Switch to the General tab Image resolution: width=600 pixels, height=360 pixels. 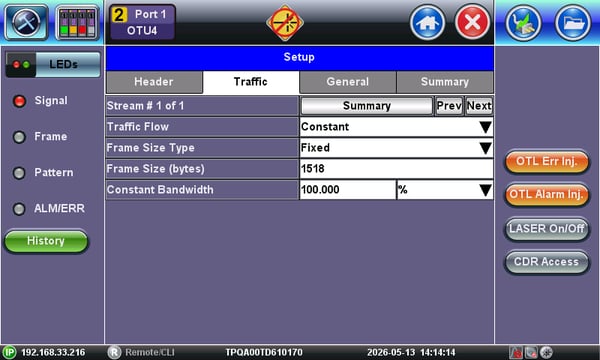347,82
